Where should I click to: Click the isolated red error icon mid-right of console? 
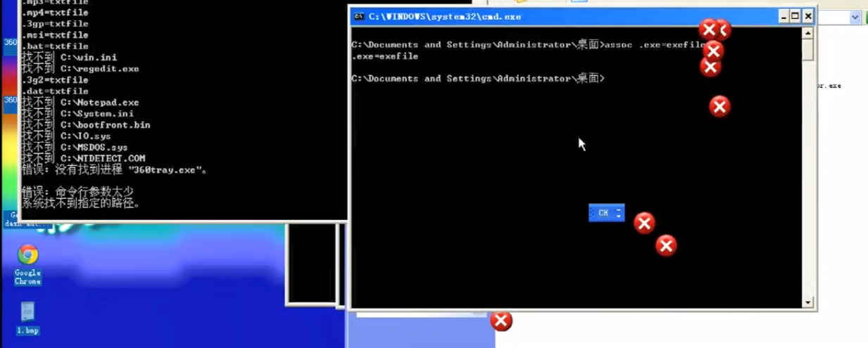tap(719, 106)
